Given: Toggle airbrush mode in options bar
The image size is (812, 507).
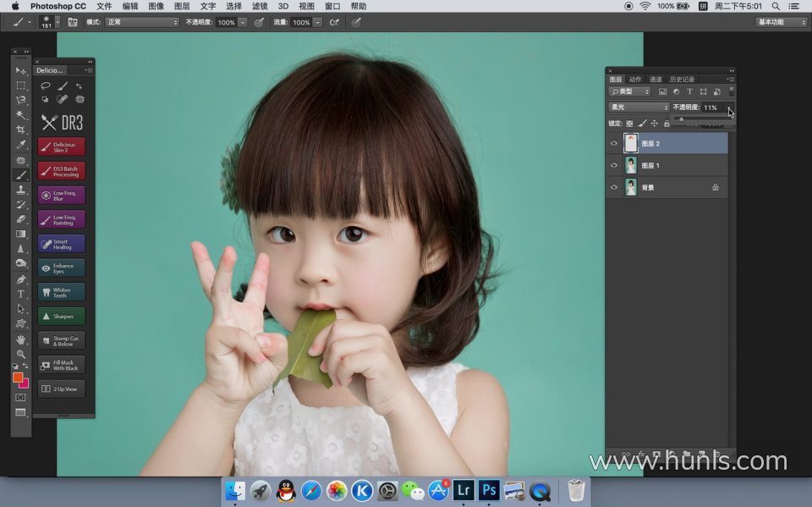Looking at the screenshot, I should [334, 22].
